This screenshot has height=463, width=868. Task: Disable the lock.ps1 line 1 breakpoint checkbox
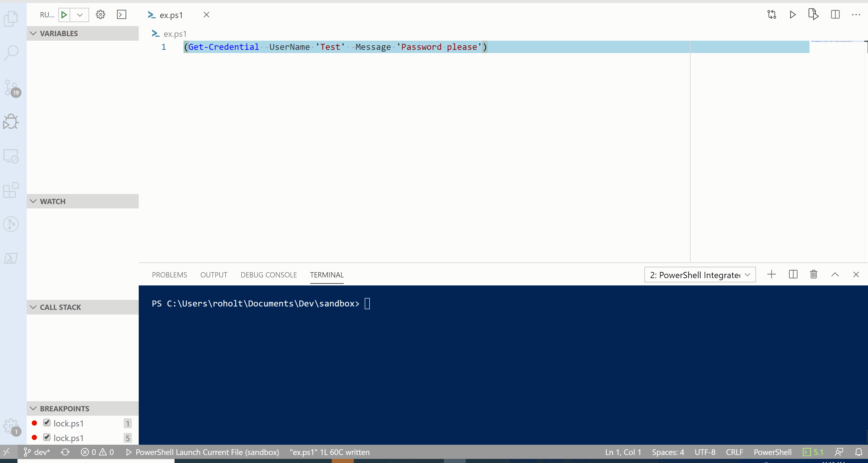47,423
